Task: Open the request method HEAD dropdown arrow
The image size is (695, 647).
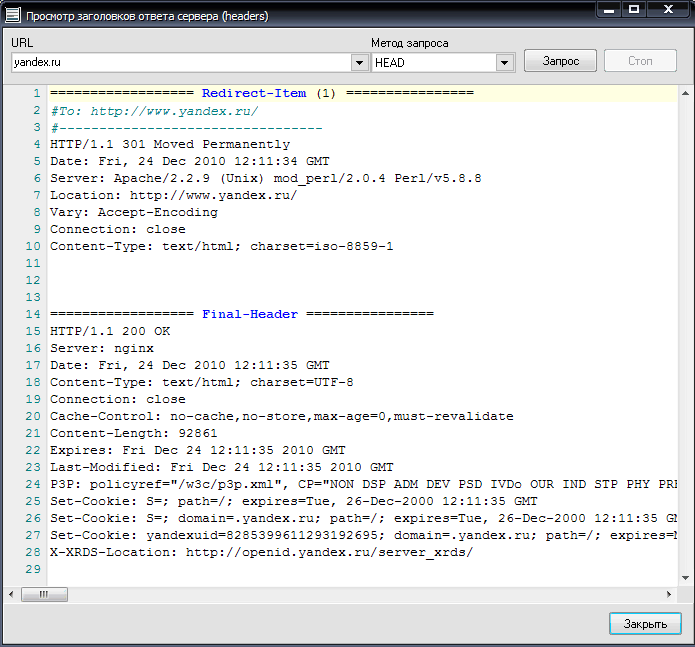Action: (505, 62)
